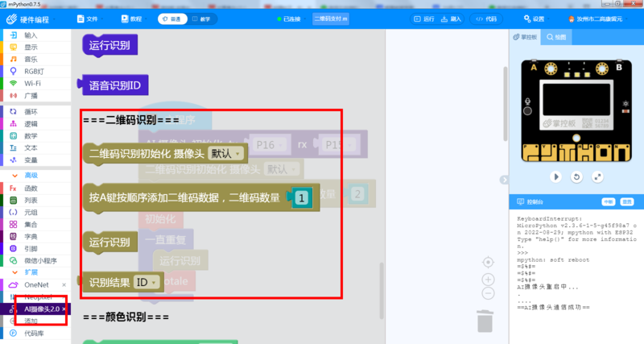Click the zoom-in plus icon on workspace
The image size is (644, 344).
[488, 278]
